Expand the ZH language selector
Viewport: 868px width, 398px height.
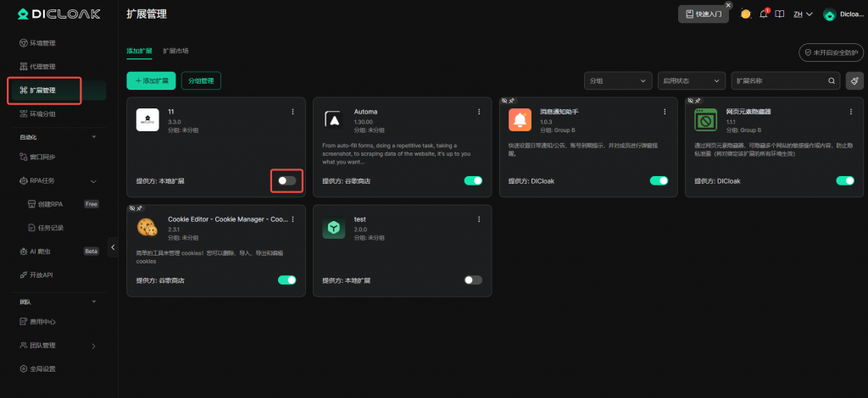802,14
